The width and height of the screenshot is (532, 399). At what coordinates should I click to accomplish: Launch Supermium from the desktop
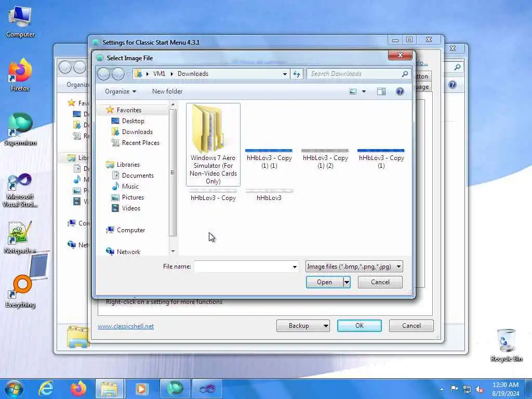[x=20, y=129]
